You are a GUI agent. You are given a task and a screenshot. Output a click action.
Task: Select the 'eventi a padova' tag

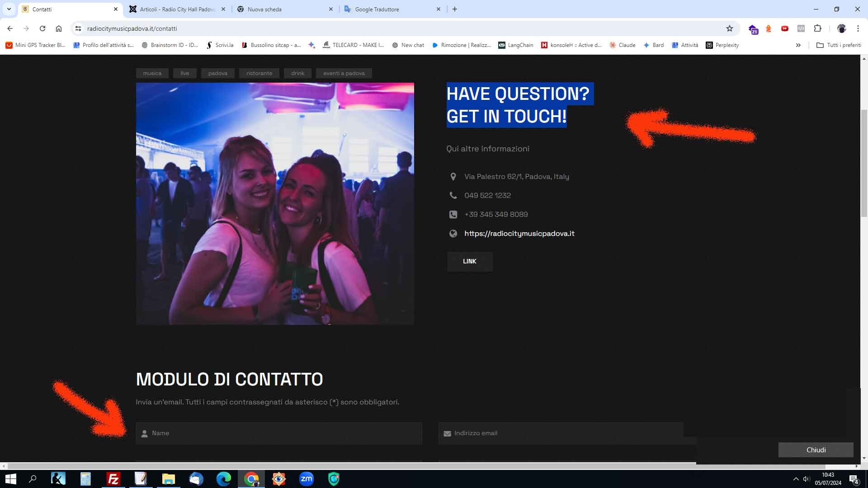(x=344, y=73)
